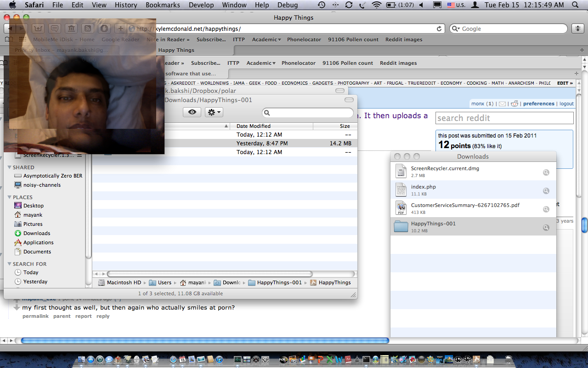Click the Wi-Fi icon in menu bar

[x=377, y=5]
